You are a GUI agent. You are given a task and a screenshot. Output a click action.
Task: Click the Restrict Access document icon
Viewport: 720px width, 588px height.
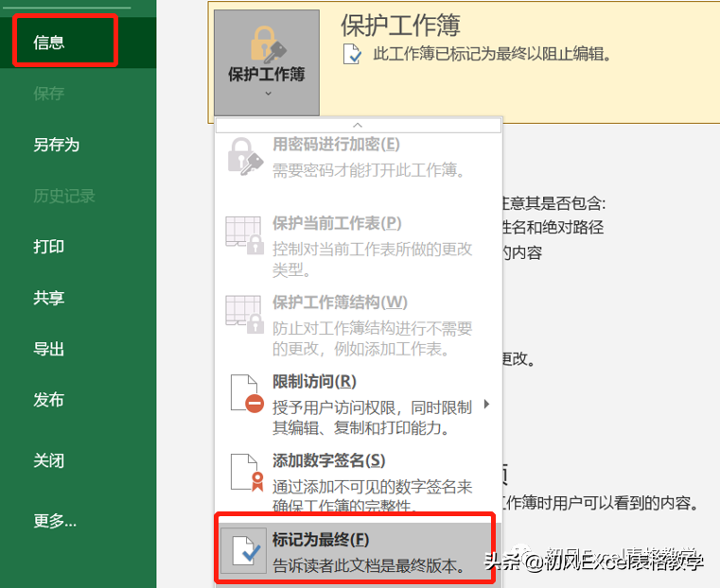point(245,393)
